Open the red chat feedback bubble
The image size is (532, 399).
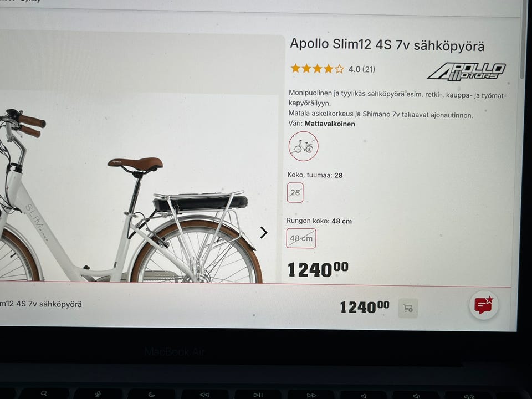483,305
